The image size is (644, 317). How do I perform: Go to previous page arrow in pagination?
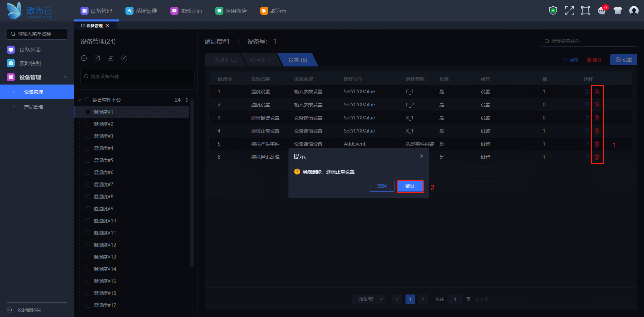point(397,299)
